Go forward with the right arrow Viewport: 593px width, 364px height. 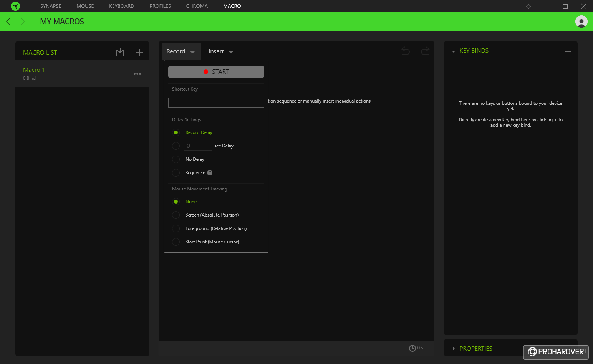tap(23, 22)
